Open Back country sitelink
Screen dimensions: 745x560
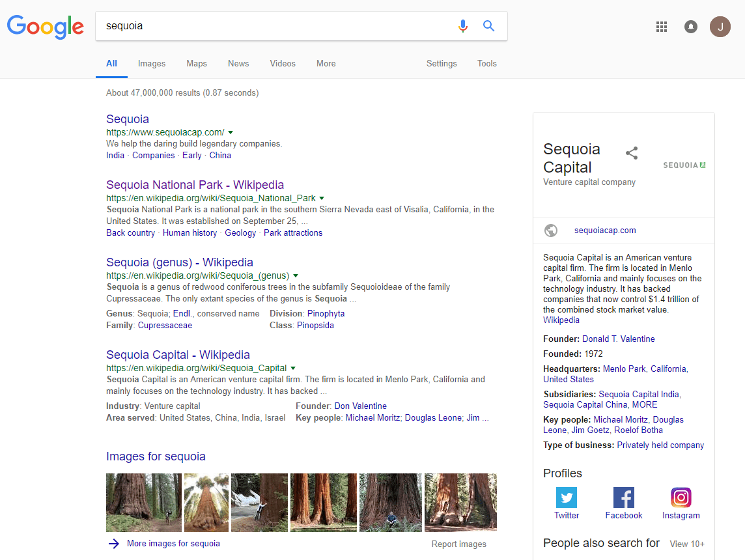pyautogui.click(x=130, y=232)
